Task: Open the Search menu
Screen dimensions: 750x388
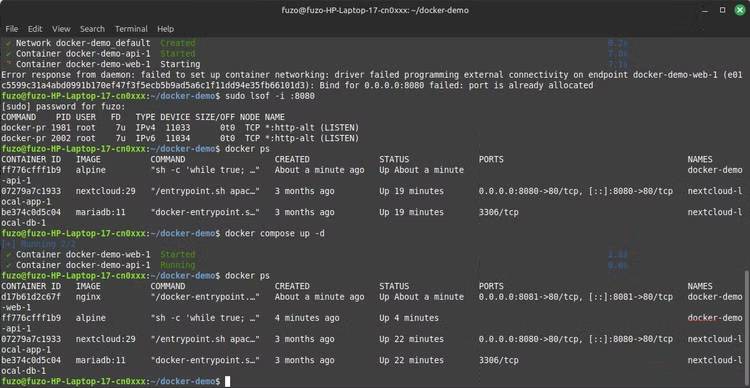Action: coord(92,29)
